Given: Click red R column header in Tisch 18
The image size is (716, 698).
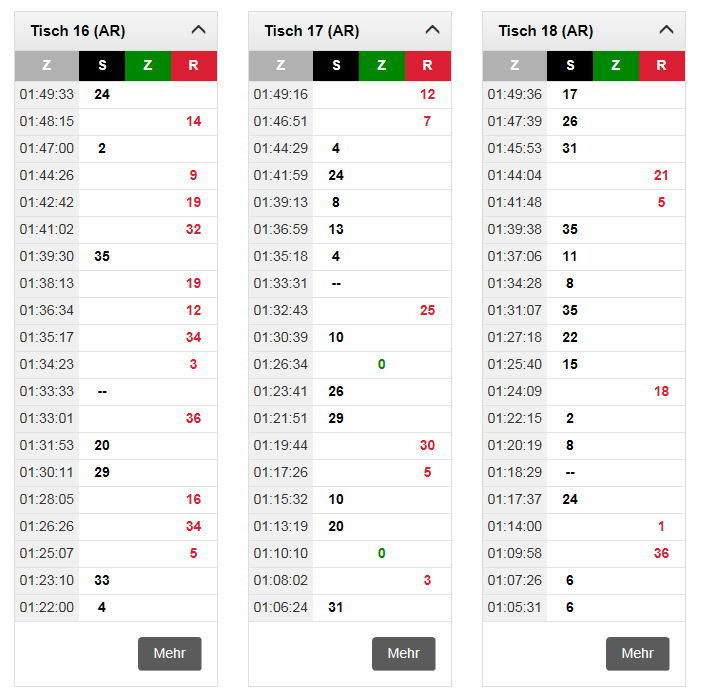Looking at the screenshot, I should 661,66.
